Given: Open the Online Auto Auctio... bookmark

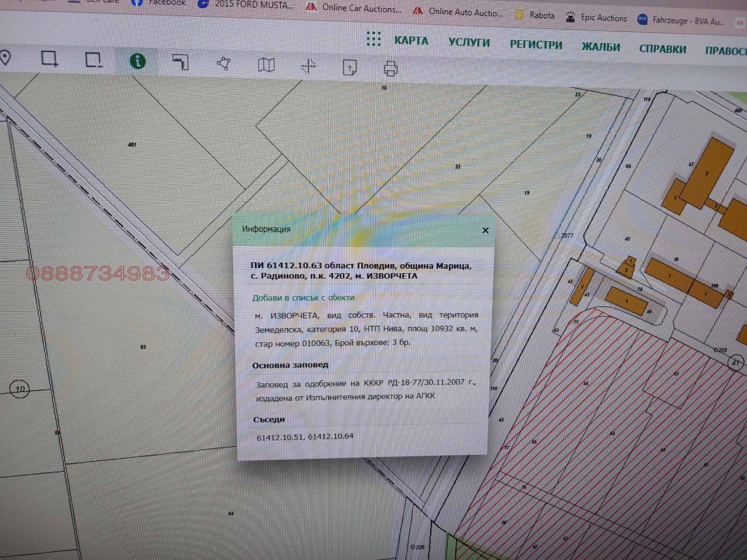Looking at the screenshot, I should pos(458,12).
